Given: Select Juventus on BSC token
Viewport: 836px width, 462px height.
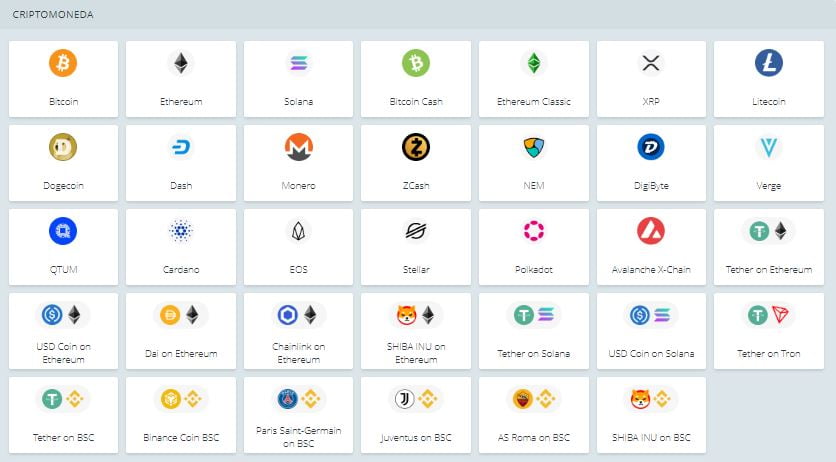Looking at the screenshot, I should coord(416,414).
